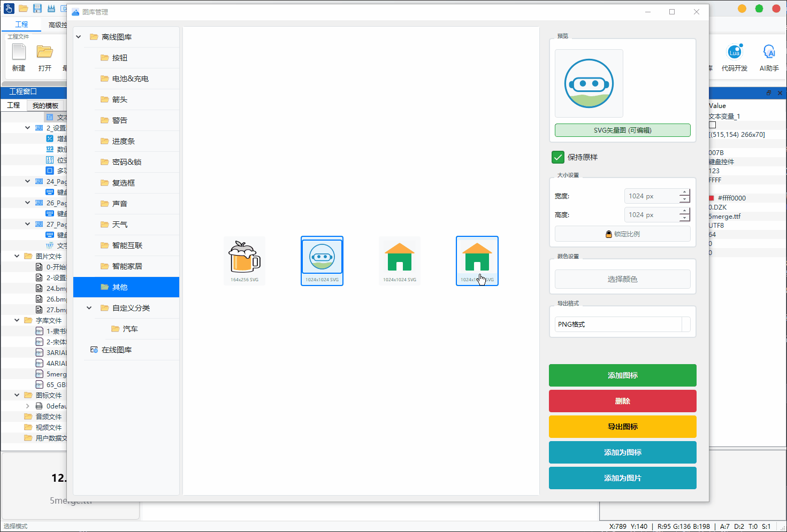Open the Online Library (在线图库) entry
This screenshot has height=532, width=787.
click(x=131, y=350)
